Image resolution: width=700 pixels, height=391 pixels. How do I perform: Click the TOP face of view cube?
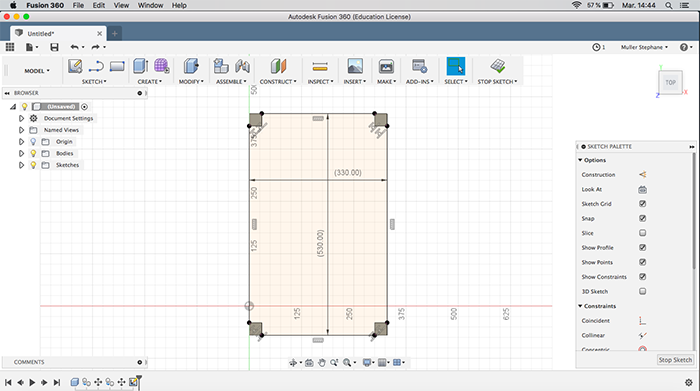pos(670,83)
